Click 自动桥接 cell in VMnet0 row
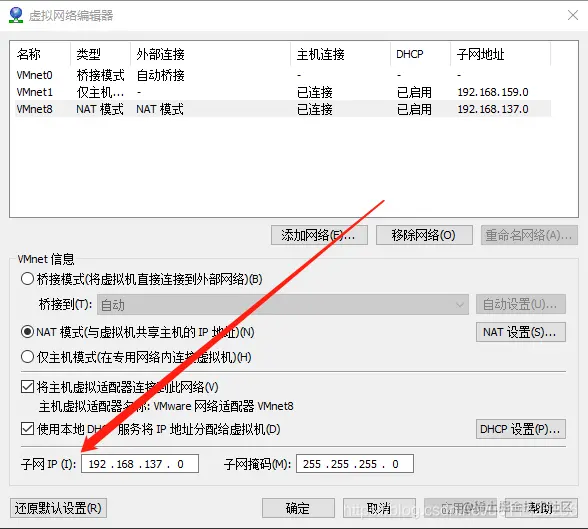 (160, 75)
